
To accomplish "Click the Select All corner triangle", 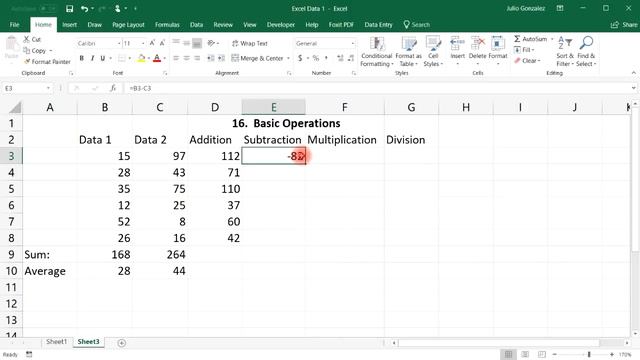I will pos(15,107).
